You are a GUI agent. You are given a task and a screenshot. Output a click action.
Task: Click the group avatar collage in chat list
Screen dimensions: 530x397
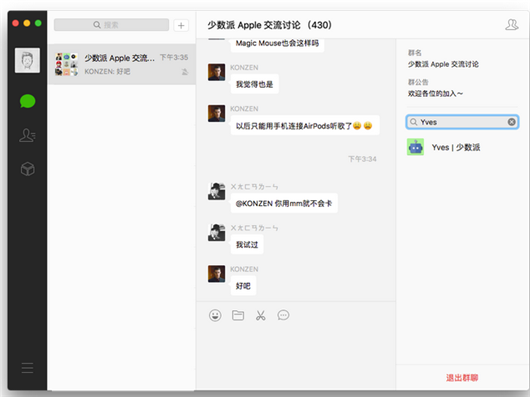pyautogui.click(x=67, y=64)
